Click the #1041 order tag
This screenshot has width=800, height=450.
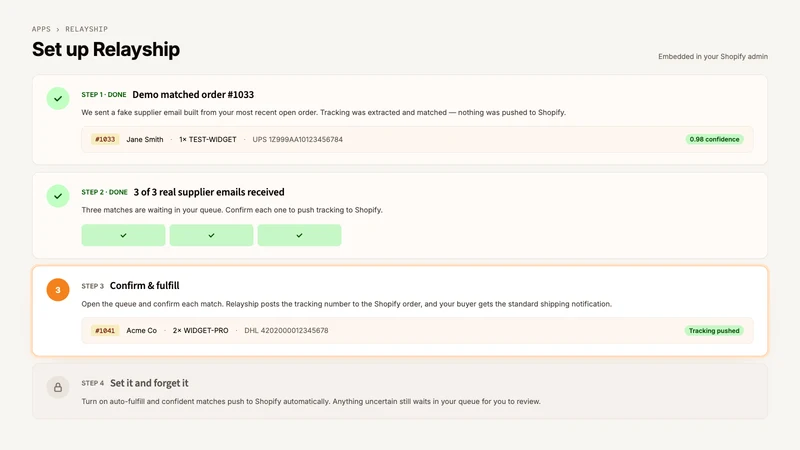pos(105,331)
